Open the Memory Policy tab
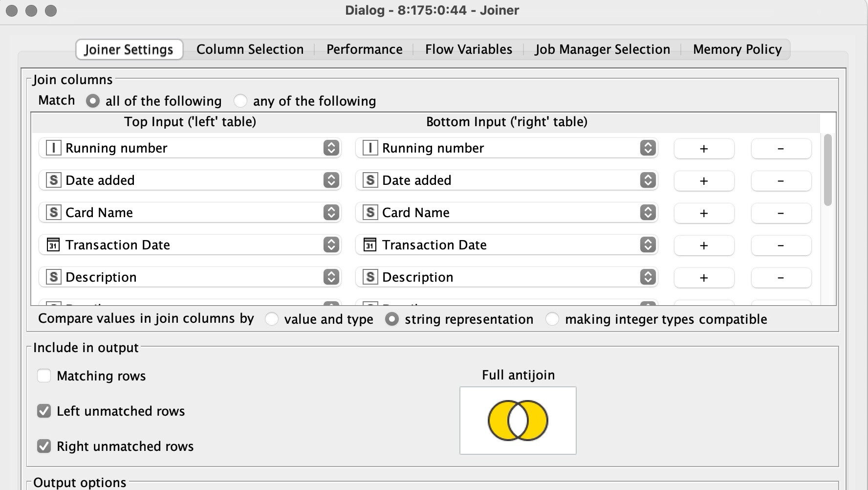This screenshot has height=490, width=868. 736,49
